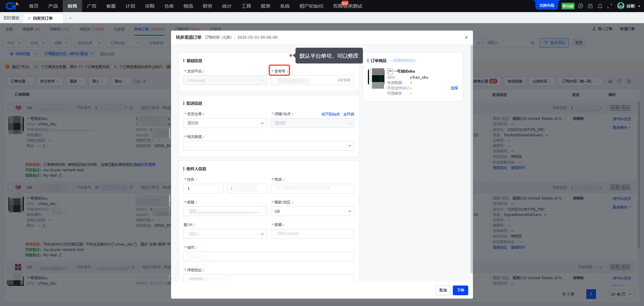Click the search magnifier icon in filter bar
Screen dimensions: 644x306
533,43
